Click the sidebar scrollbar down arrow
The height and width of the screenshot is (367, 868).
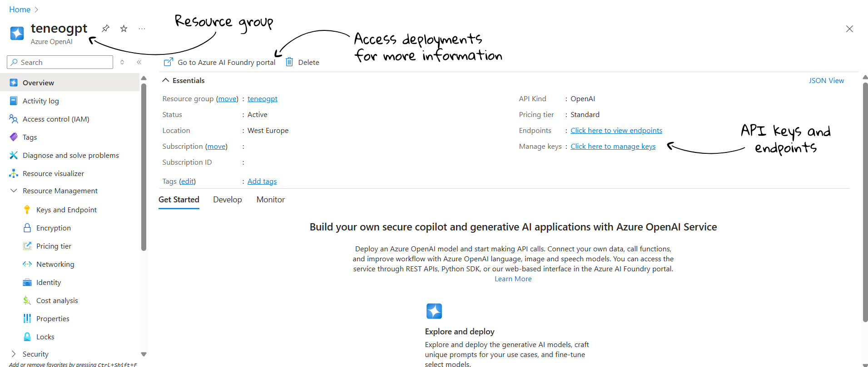coord(144,354)
